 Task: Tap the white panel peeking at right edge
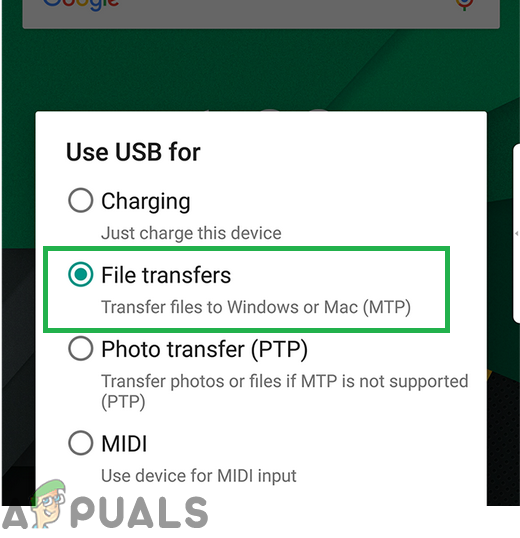[516, 233]
